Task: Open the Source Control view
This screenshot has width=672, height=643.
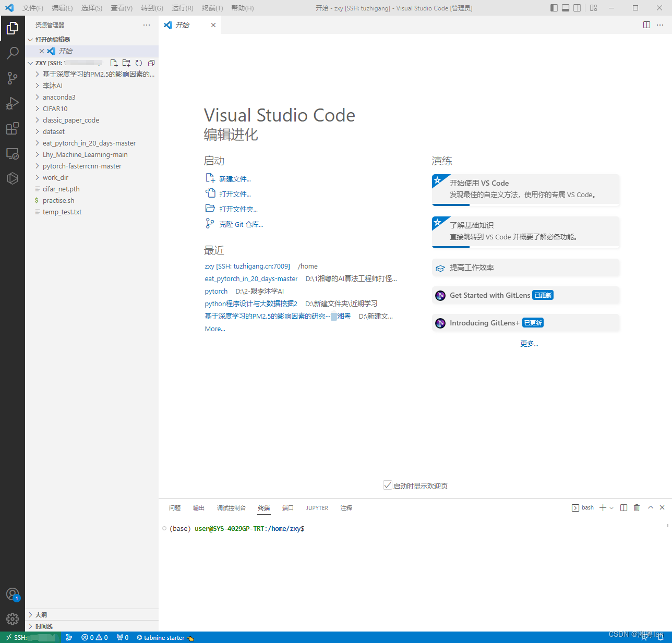Action: (x=13, y=78)
